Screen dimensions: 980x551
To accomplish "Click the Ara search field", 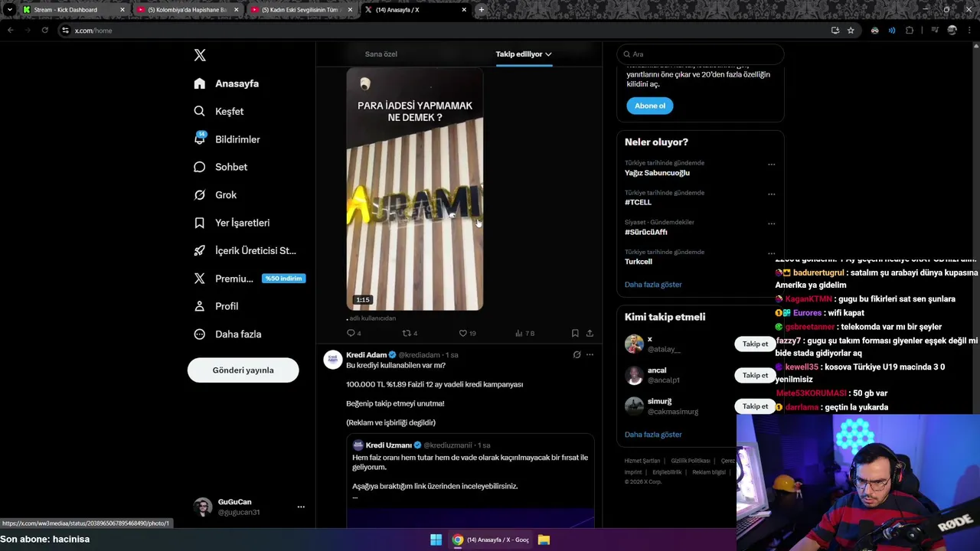I will (700, 54).
